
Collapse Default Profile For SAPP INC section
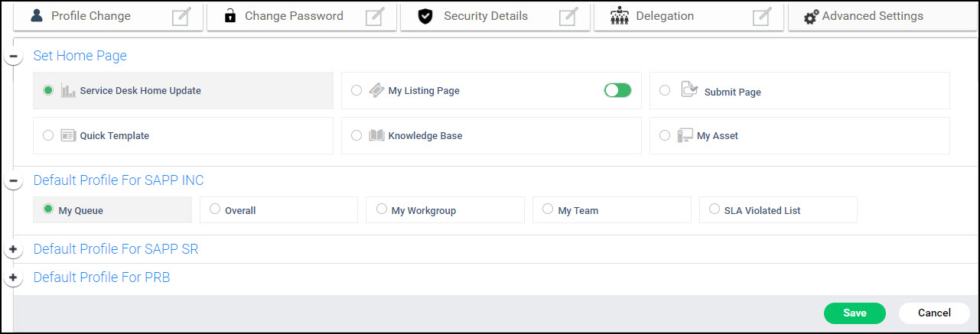[13, 181]
